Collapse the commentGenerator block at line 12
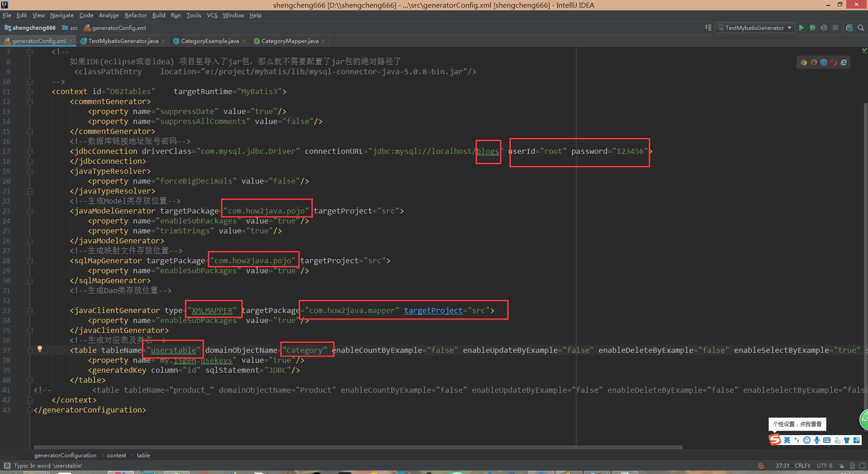The width and height of the screenshot is (868, 474). point(30,101)
